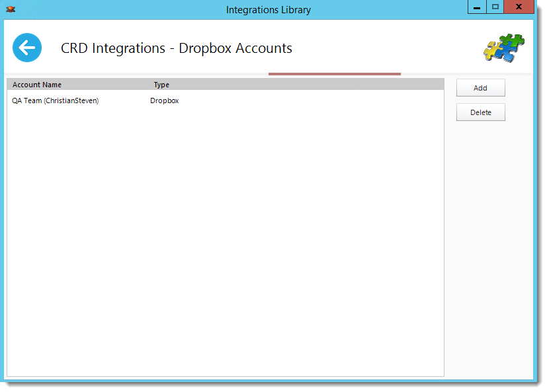Image resolution: width=547 pixels, height=392 pixels.
Task: Maximize the Integrations Library window
Action: coord(495,7)
